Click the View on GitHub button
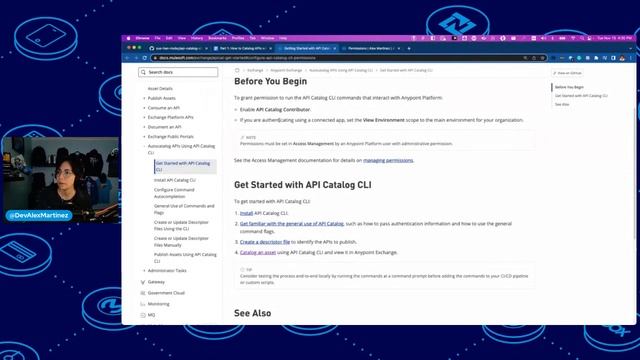The image size is (640, 360). (x=567, y=73)
